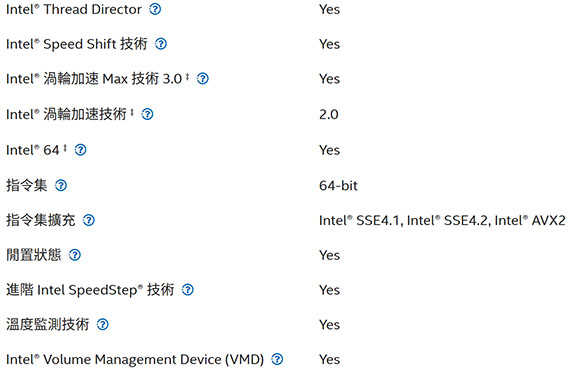Click the 進階 Intel SpeedStep 技術 label text

[x=90, y=290]
